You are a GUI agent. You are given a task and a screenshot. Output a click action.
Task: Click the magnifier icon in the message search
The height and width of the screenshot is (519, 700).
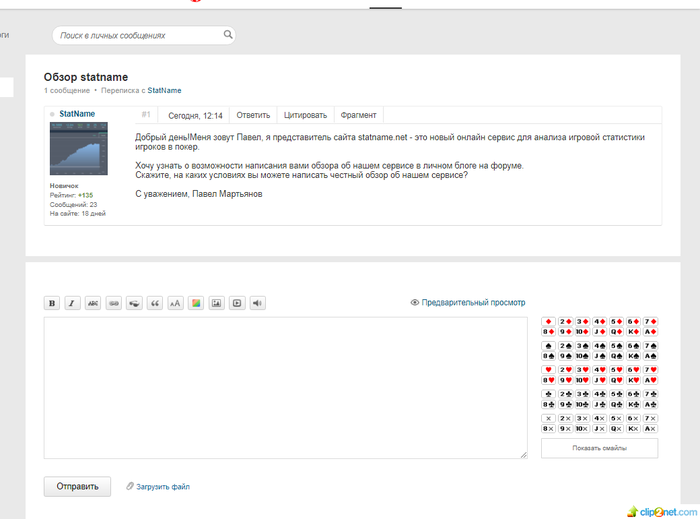point(228,34)
